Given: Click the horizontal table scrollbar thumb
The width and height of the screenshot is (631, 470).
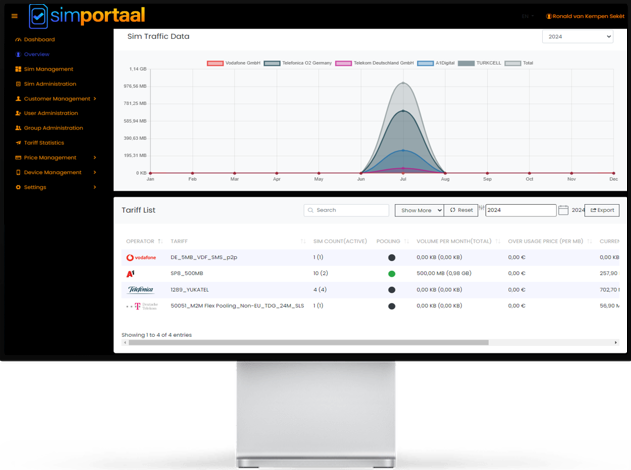Looking at the screenshot, I should click(309, 342).
